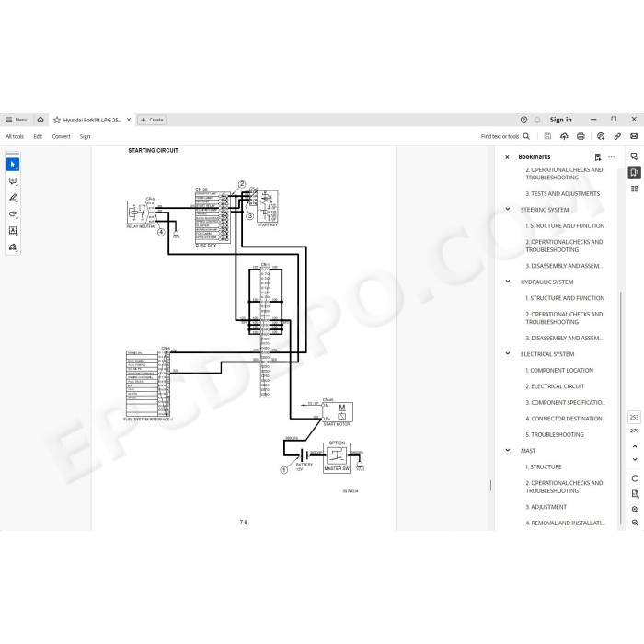Image resolution: width=644 pixels, height=644 pixels.
Task: Open 3. DISASSEMBLY AND ASSEM under Steering System
Action: pos(564,266)
